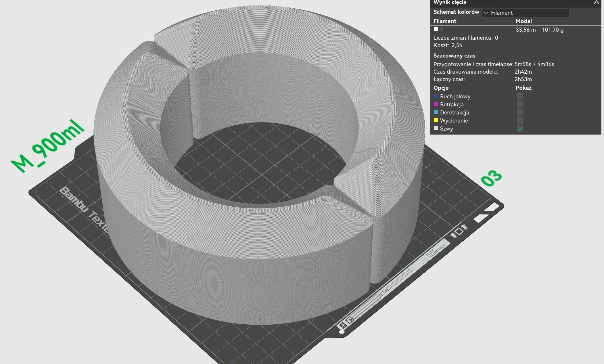Viewport: 604px width, 364px height.
Task: Toggle Retrakcja visibility checkbox
Action: [520, 104]
